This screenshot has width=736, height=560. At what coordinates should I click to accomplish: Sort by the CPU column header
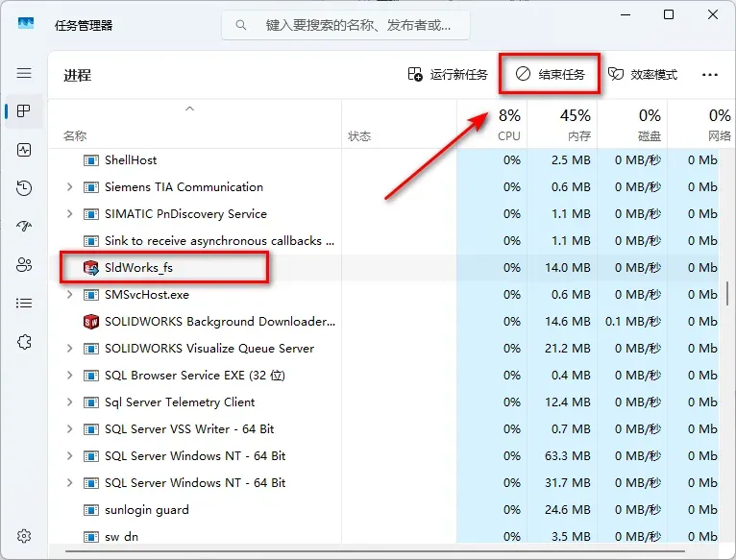pos(509,136)
